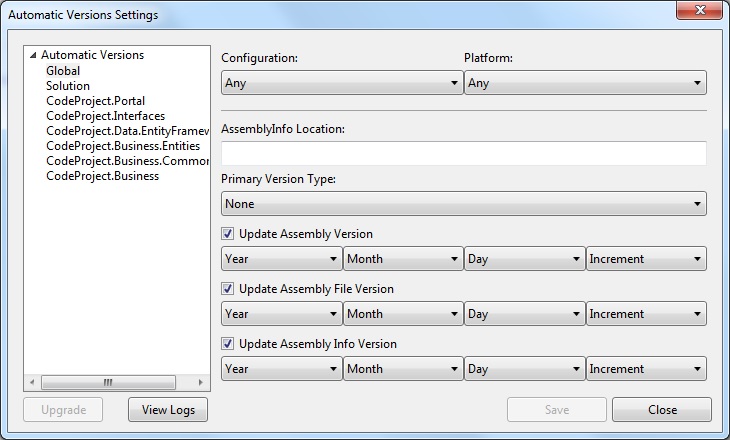The width and height of the screenshot is (730, 440).
Task: Click the AssemblyInfo Location text field
Action: click(x=463, y=153)
